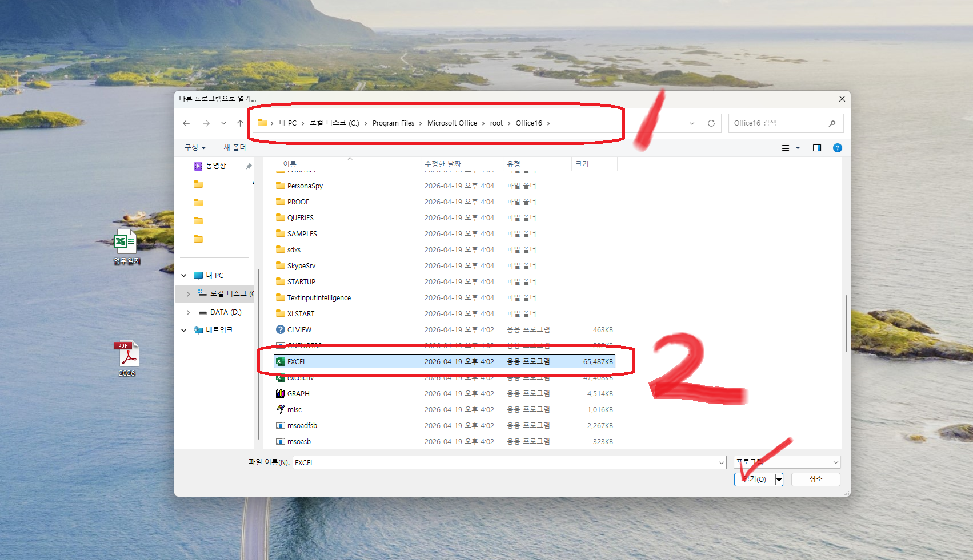Select 동영상 in the navigation pane

coord(215,166)
